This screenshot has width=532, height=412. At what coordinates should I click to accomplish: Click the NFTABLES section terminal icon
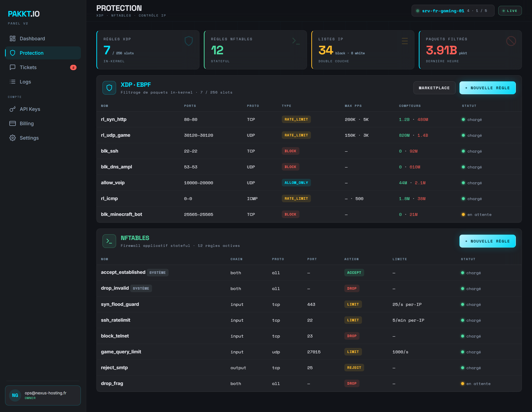tap(109, 241)
